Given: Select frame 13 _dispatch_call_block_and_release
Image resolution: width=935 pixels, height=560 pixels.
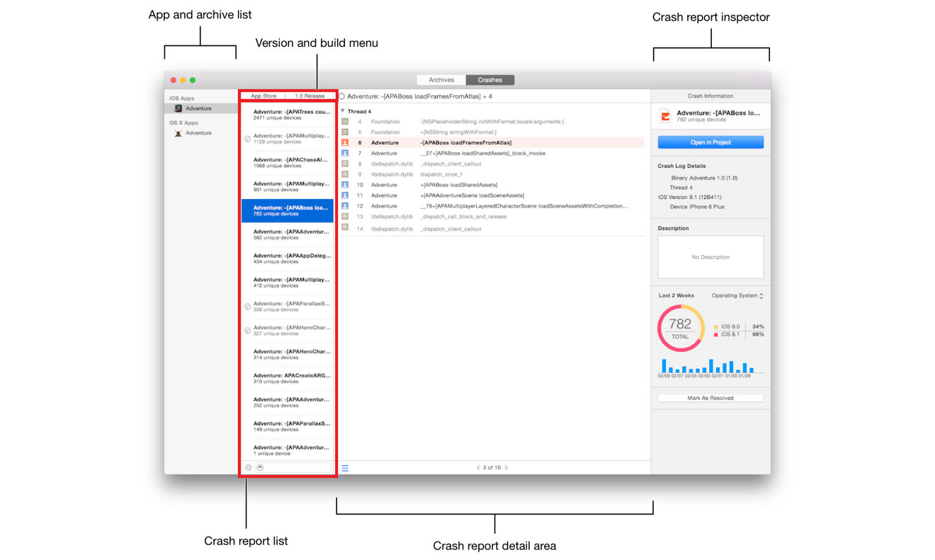Looking at the screenshot, I should [x=492, y=217].
